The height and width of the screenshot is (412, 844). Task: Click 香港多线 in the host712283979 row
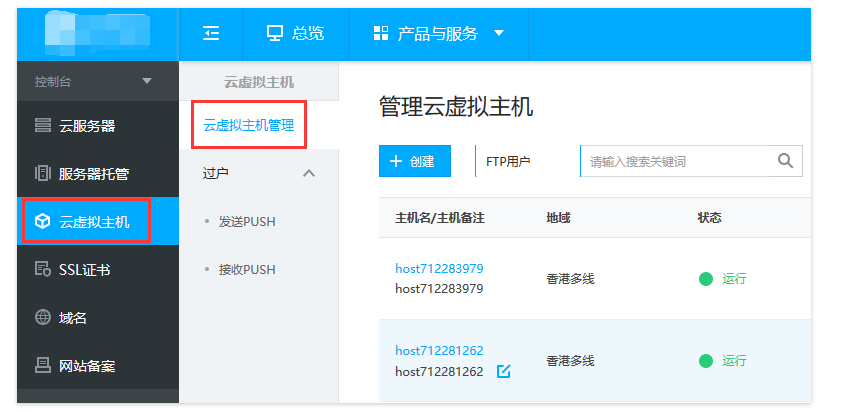[570, 279]
